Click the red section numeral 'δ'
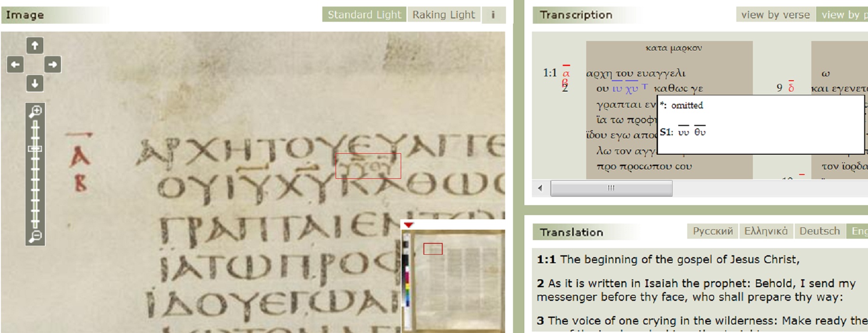 pos(791,88)
